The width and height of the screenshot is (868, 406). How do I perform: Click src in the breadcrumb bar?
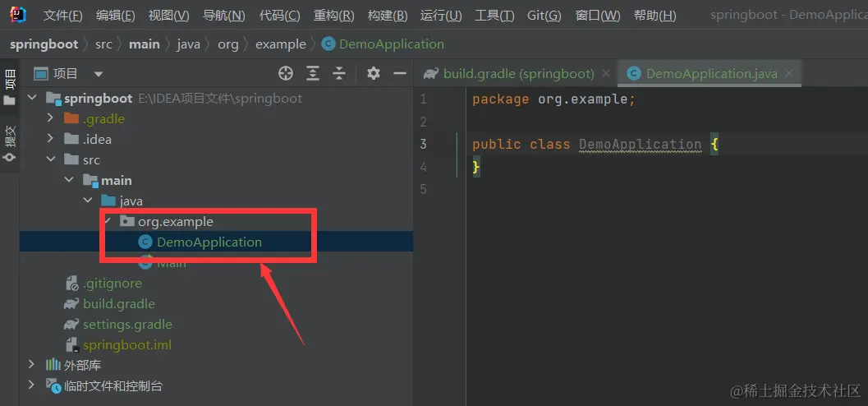(x=103, y=44)
